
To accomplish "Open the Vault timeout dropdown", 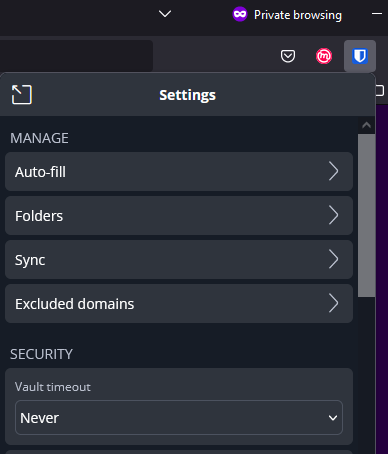I will click(x=179, y=418).
